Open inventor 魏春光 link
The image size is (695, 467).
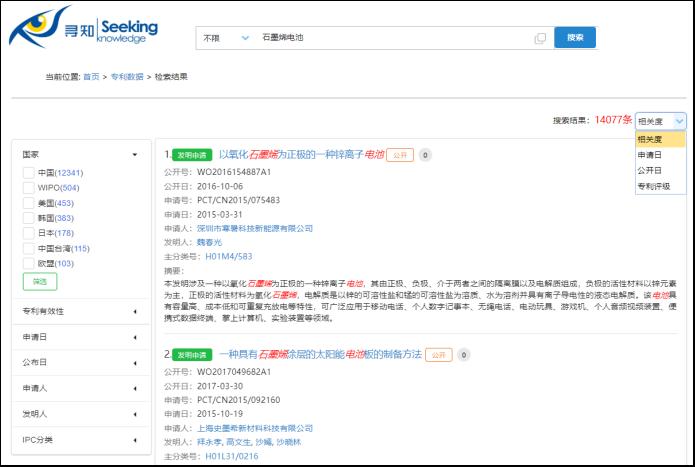[x=209, y=242]
